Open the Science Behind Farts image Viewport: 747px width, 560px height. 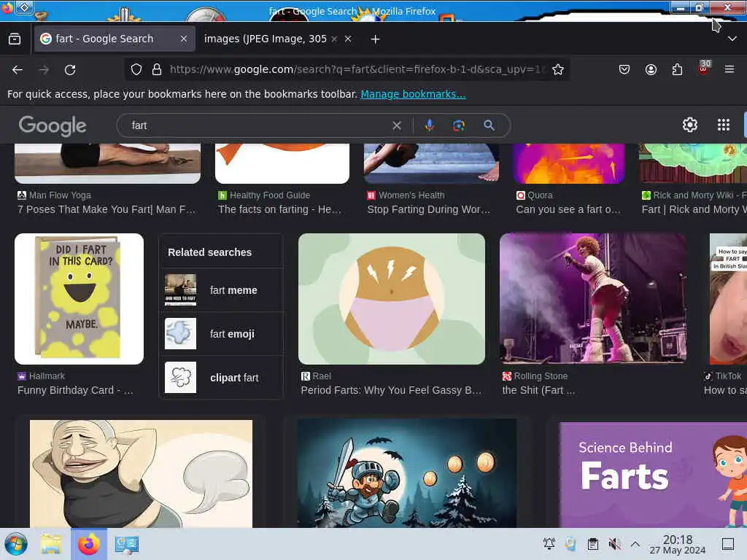tap(653, 475)
